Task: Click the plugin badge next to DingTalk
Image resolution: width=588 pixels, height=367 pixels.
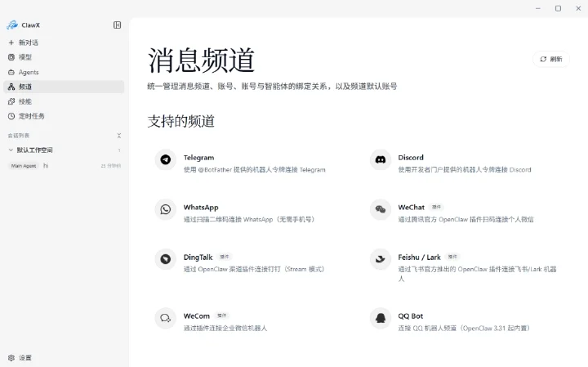Action: (225, 257)
